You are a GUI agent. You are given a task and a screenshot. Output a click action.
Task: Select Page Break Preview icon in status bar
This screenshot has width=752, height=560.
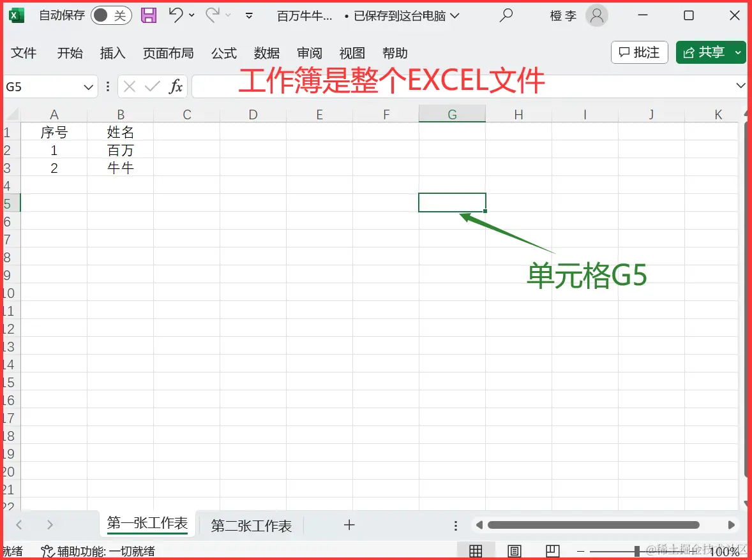point(552,550)
